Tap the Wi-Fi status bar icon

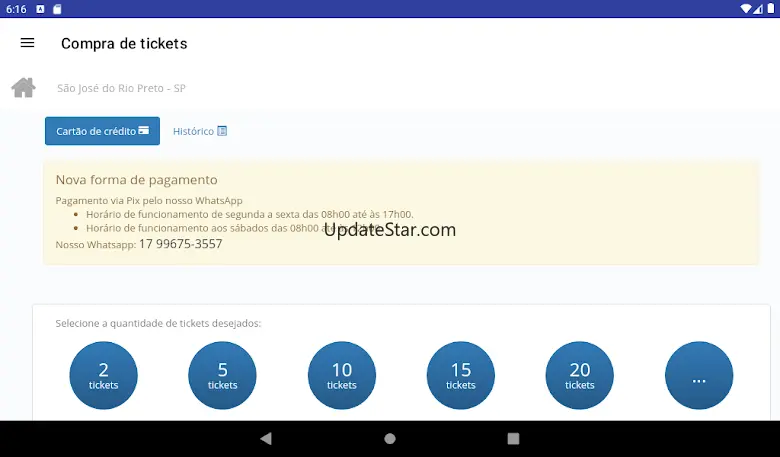(746, 9)
